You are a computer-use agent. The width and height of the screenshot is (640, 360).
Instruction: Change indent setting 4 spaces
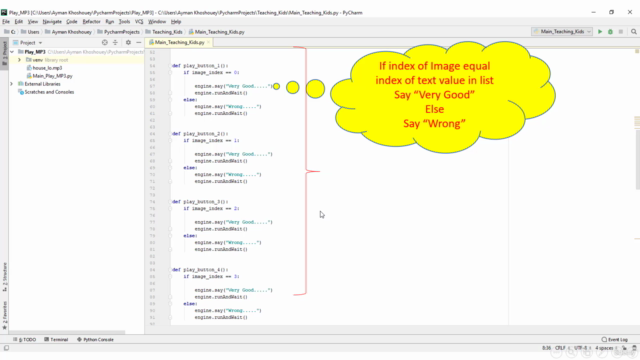(606, 348)
